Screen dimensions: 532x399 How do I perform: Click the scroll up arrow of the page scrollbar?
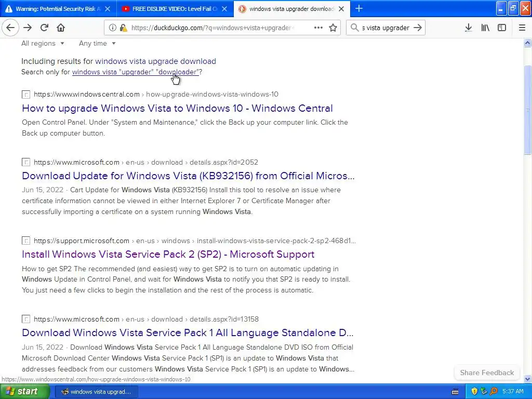click(527, 43)
